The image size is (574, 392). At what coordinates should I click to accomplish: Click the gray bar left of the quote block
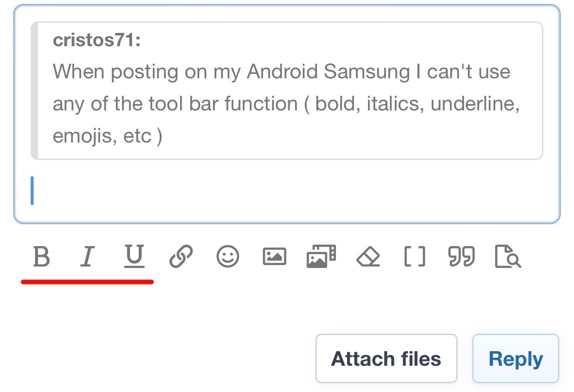pyautogui.click(x=34, y=91)
